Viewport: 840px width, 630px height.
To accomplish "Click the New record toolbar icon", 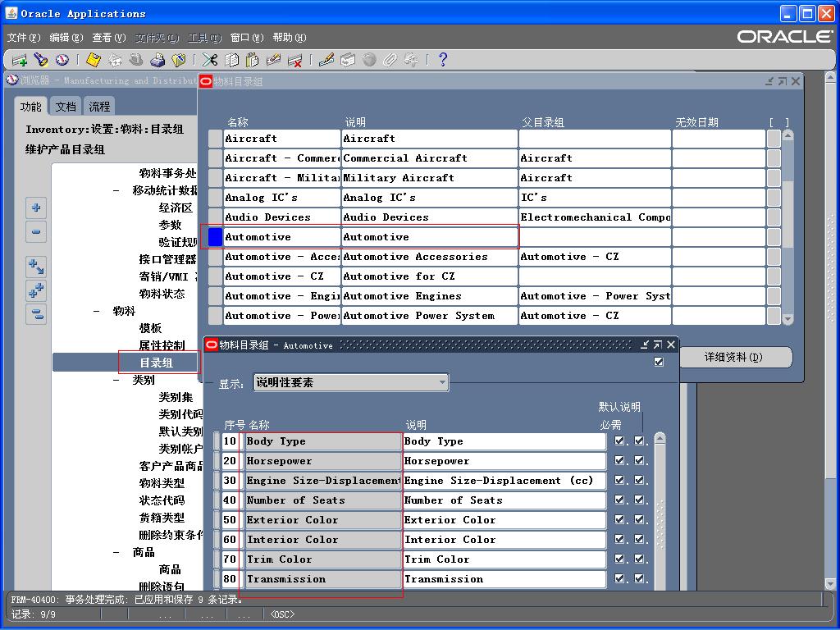I will pos(20,60).
